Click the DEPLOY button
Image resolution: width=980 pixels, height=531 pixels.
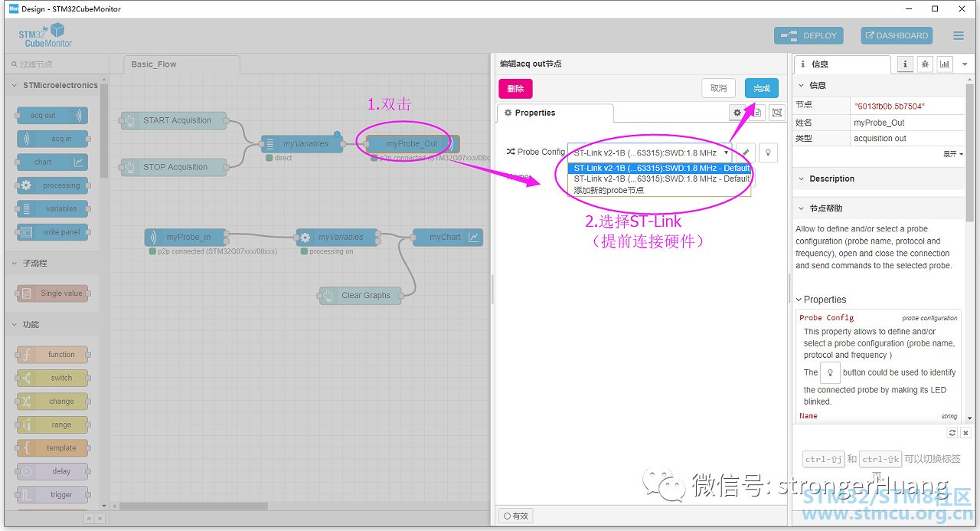click(x=808, y=35)
